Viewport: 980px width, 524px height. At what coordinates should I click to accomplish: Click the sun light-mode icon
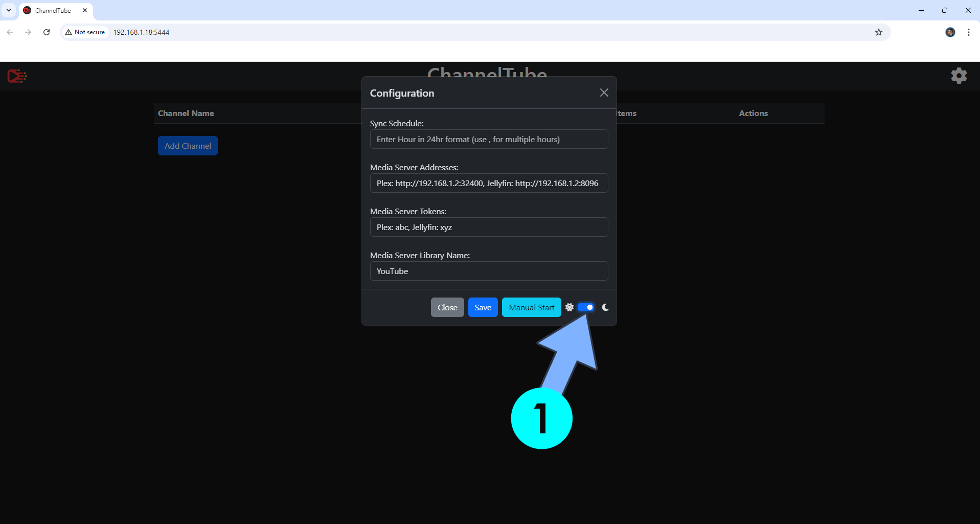click(x=569, y=307)
